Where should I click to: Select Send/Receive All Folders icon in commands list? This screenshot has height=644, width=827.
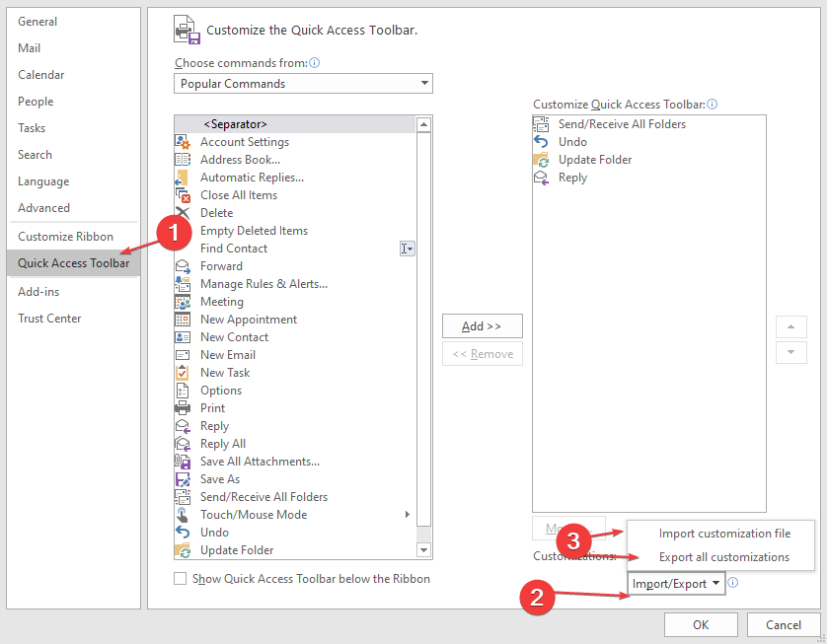(183, 497)
